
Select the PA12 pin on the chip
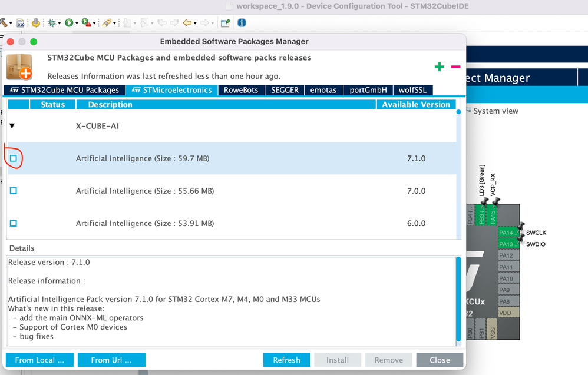(508, 255)
